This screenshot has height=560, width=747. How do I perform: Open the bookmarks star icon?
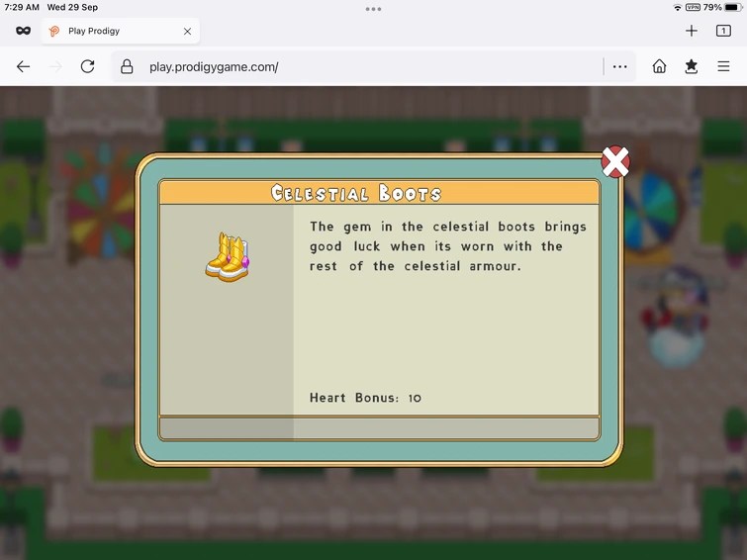click(692, 66)
